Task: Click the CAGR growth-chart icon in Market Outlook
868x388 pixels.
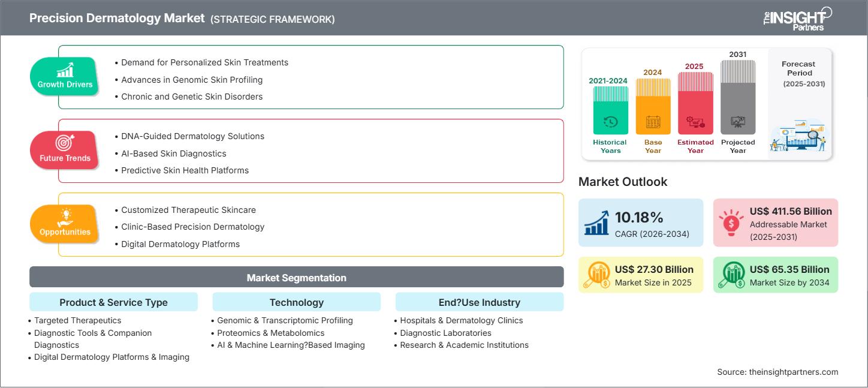Action: click(x=596, y=222)
